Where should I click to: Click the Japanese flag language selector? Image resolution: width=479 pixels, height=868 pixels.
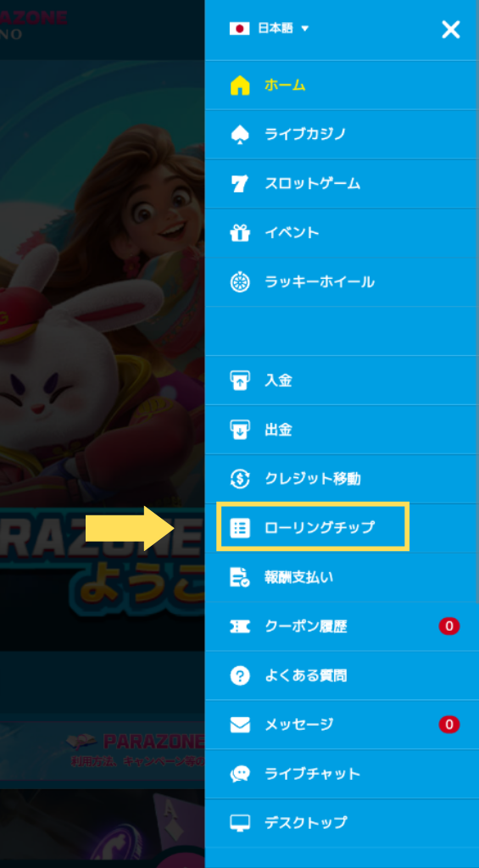click(239, 29)
